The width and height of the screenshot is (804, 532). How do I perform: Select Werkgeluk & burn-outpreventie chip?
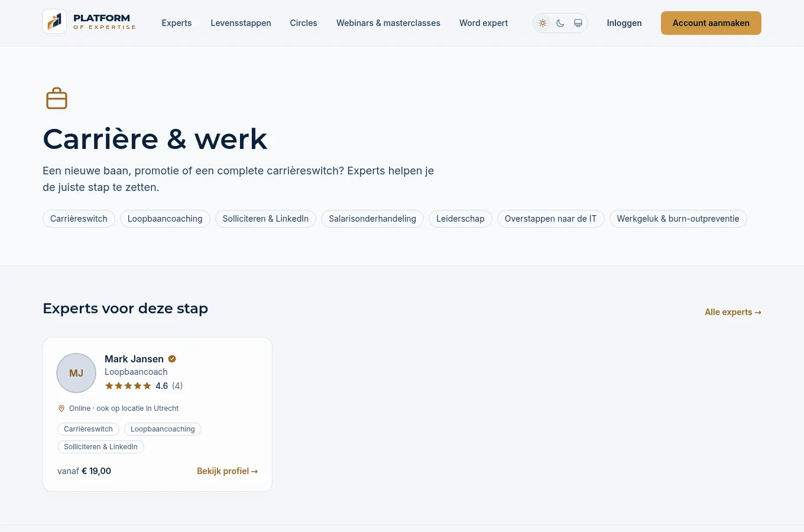(678, 219)
